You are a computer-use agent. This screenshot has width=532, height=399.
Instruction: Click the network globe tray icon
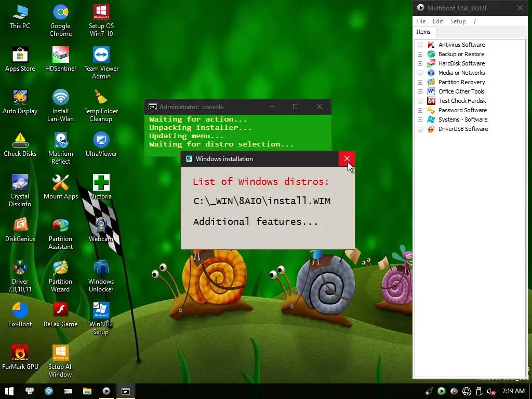467,392
